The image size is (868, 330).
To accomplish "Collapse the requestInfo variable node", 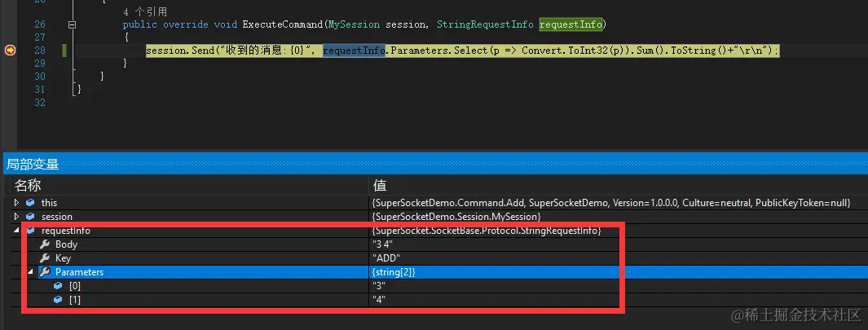I will coord(16,231).
